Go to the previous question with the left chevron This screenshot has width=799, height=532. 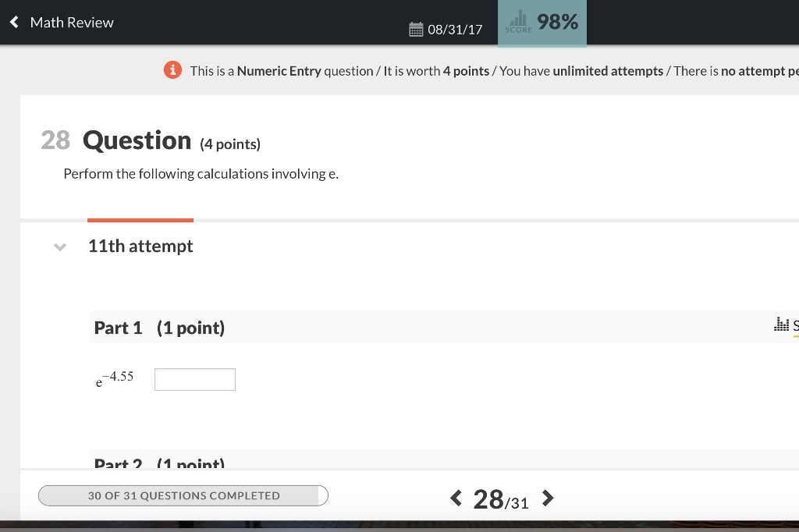click(456, 498)
